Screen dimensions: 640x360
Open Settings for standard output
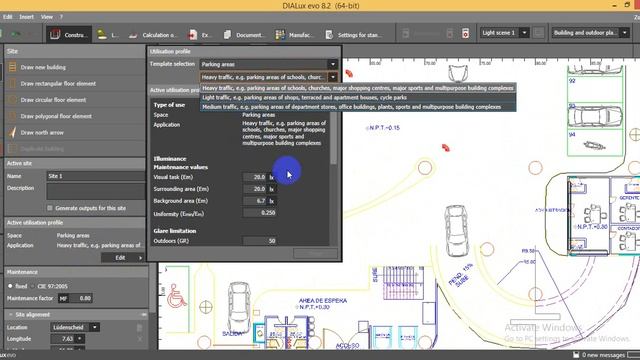point(354,35)
